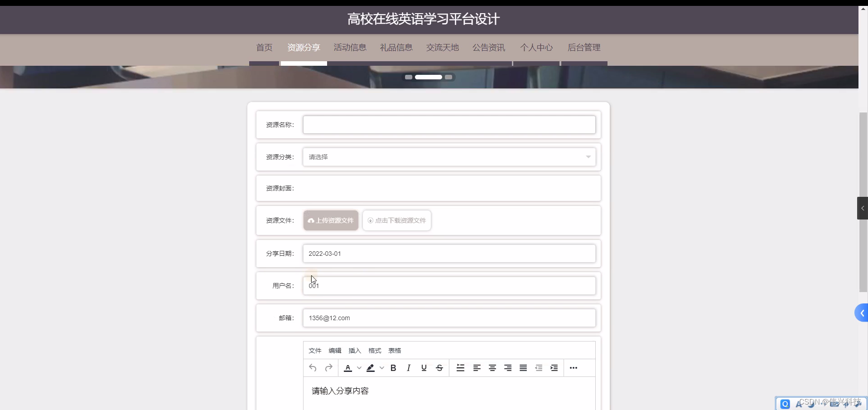Click the increase indent icon

click(x=554, y=368)
